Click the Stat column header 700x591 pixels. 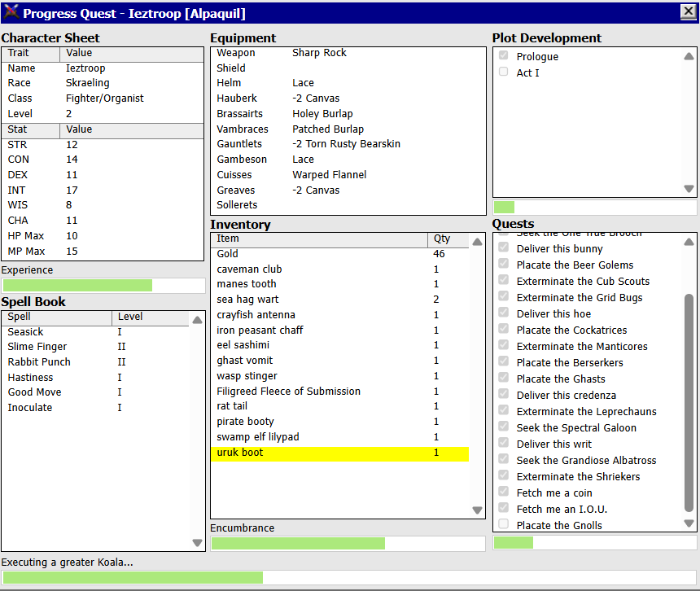click(x=31, y=130)
